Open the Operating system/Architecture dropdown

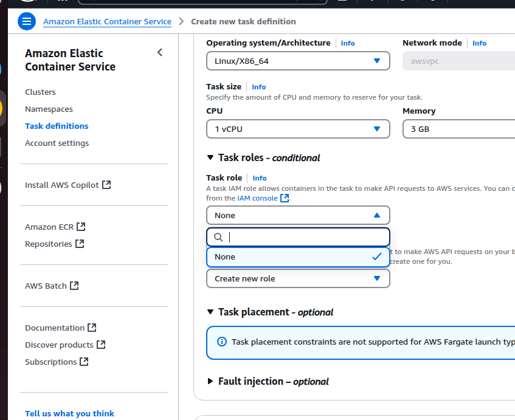298,61
